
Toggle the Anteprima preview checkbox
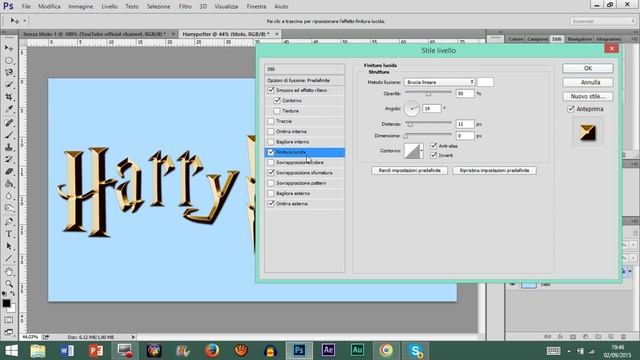pyautogui.click(x=571, y=109)
